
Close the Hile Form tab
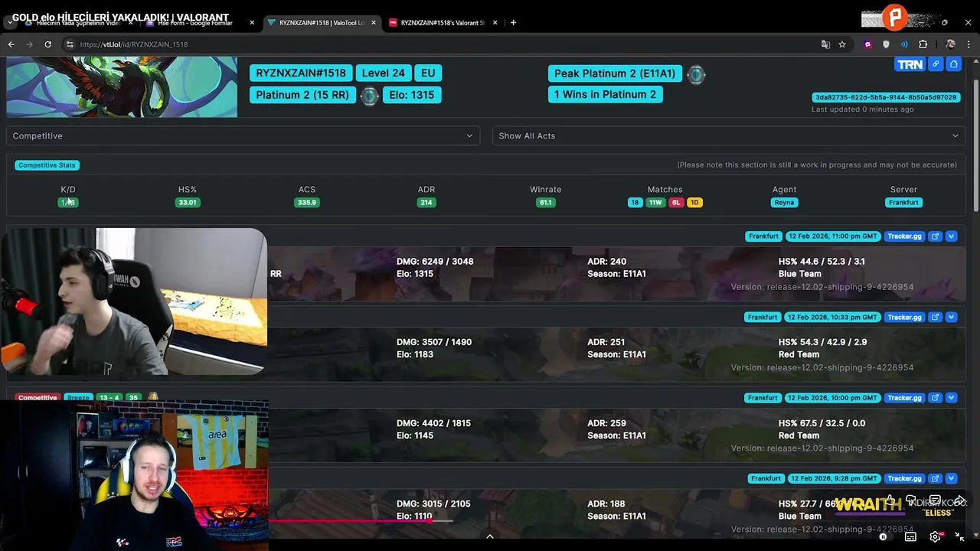point(252,23)
